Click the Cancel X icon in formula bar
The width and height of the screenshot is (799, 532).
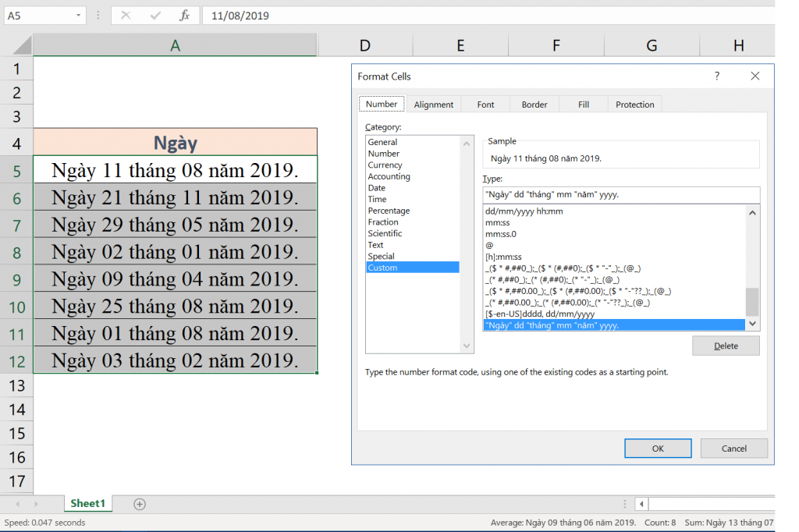pyautogui.click(x=126, y=16)
